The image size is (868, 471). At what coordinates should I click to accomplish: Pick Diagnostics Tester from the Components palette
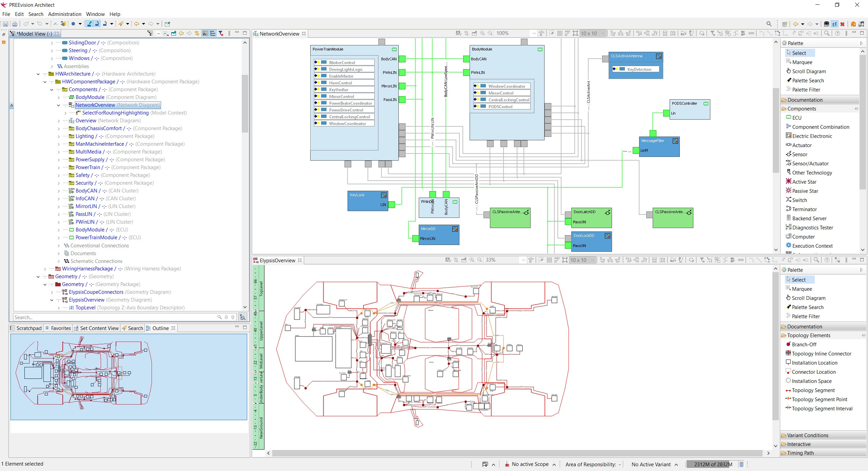[x=810, y=227]
